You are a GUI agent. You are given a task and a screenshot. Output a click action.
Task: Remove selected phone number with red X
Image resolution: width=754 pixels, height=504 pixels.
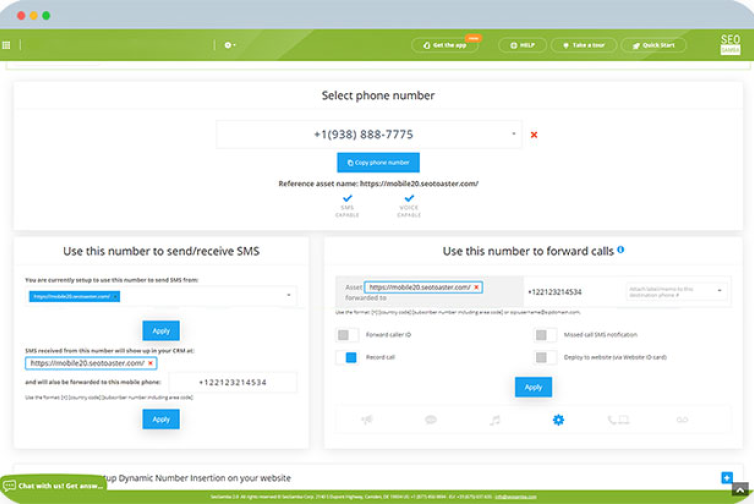point(534,135)
